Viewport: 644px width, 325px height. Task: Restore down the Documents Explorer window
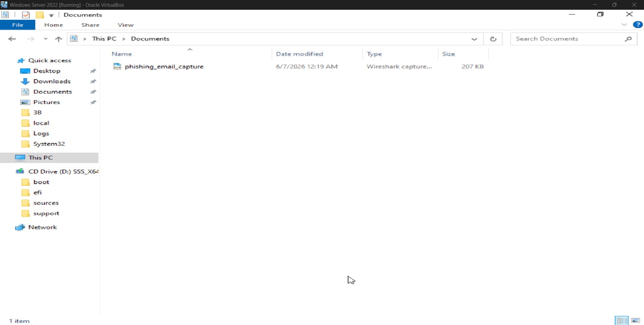click(600, 14)
